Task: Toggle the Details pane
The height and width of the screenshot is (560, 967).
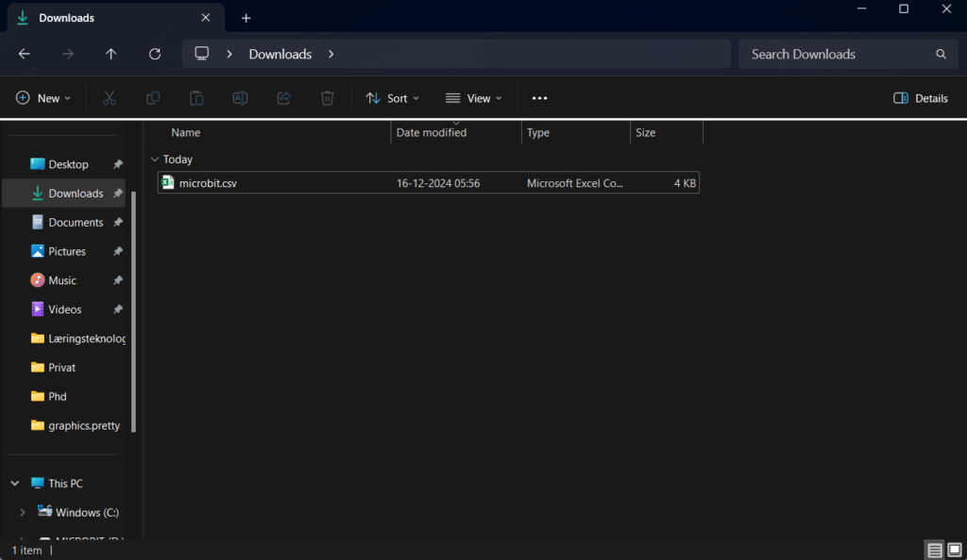Action: coord(920,98)
